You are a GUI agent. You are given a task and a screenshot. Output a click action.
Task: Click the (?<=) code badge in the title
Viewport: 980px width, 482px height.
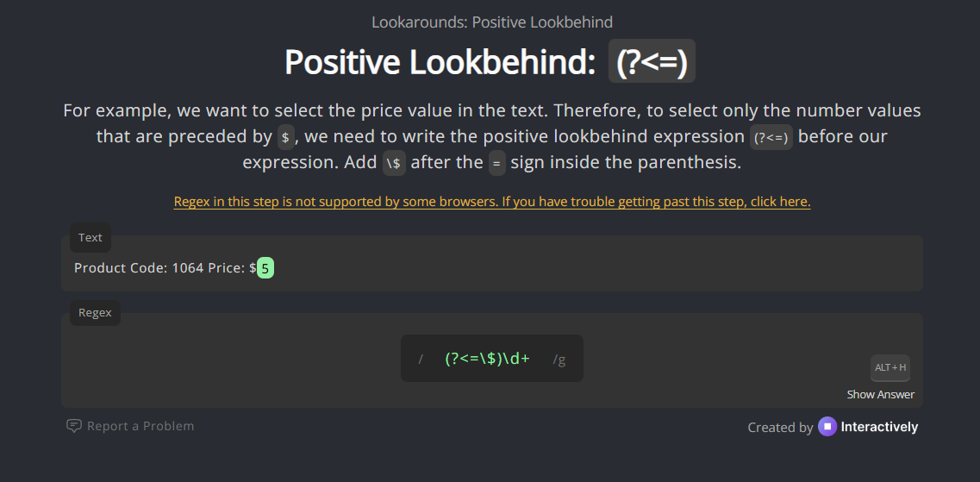pyautogui.click(x=652, y=63)
